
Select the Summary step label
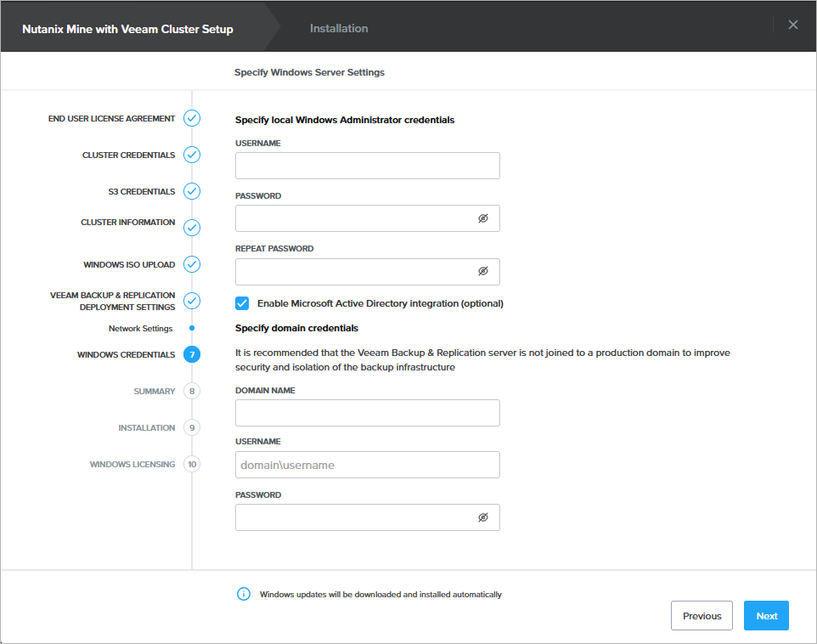coord(155,392)
